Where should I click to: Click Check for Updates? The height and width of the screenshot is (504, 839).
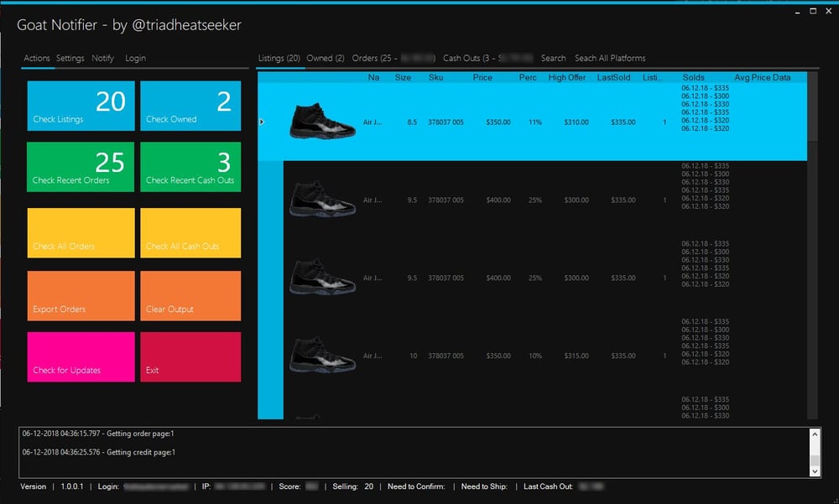pyautogui.click(x=80, y=356)
